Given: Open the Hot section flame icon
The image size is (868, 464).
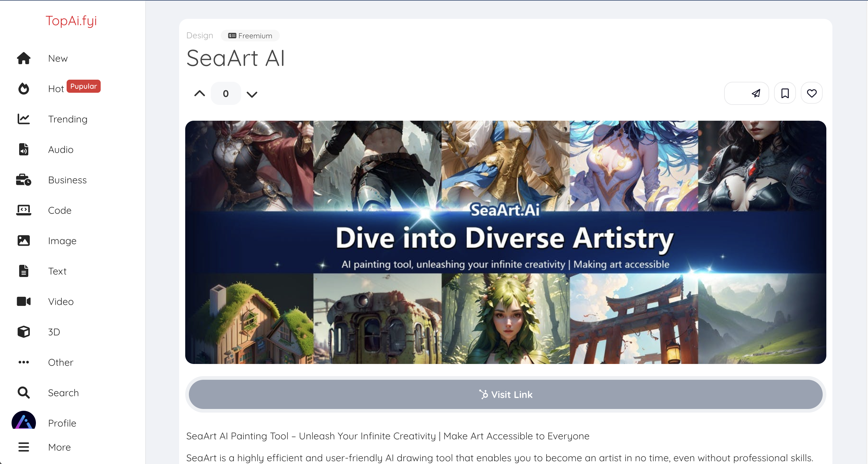Looking at the screenshot, I should [24, 88].
